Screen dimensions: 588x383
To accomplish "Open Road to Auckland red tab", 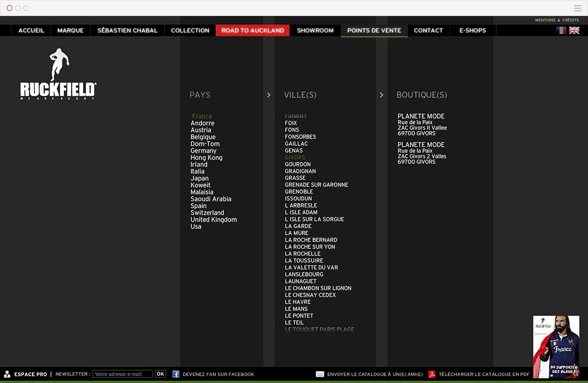I will [x=253, y=30].
